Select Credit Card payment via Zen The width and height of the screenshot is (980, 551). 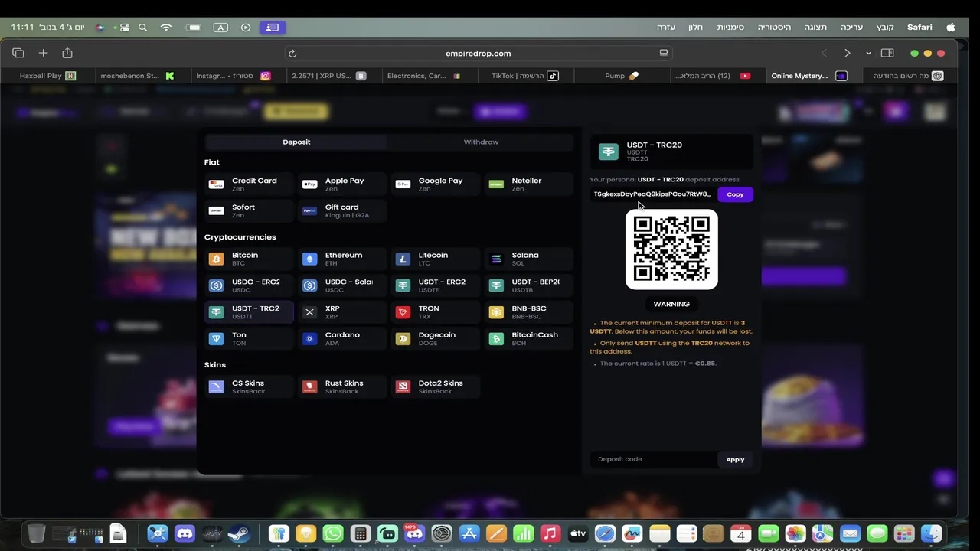249,184
